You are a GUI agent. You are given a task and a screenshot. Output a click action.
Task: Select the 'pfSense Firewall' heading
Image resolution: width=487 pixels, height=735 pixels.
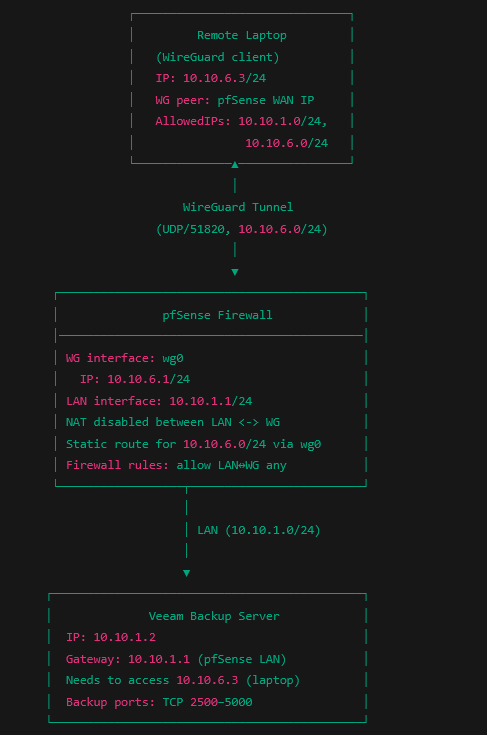[x=217, y=315]
